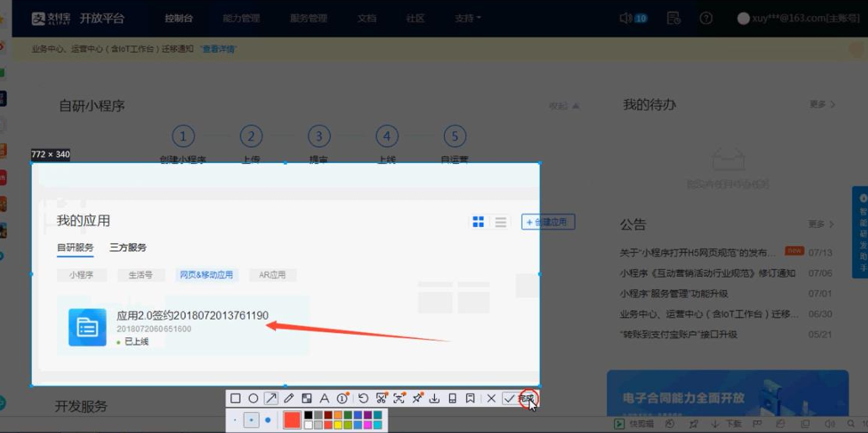The width and height of the screenshot is (868, 433).
Task: Select the 网页&移动应用 filter tab
Action: (x=206, y=275)
